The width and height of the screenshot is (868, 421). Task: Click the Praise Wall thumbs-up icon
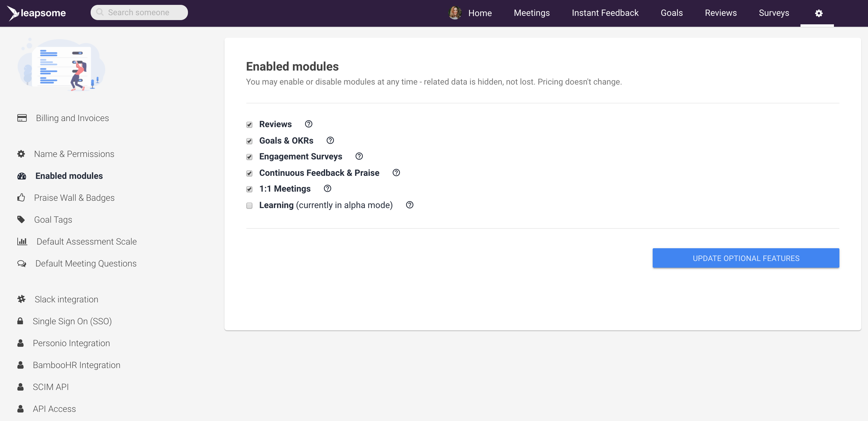click(x=21, y=197)
